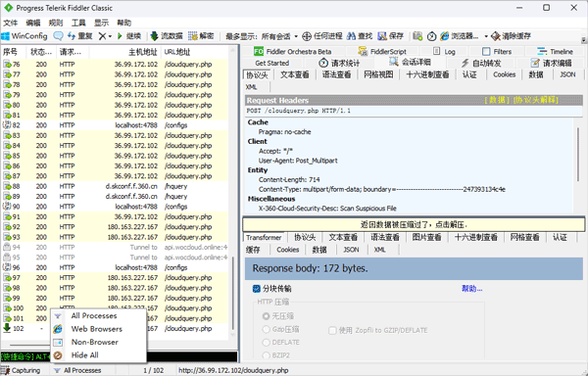Toggle the 分块传输 chunked transfer checkbox

point(257,289)
